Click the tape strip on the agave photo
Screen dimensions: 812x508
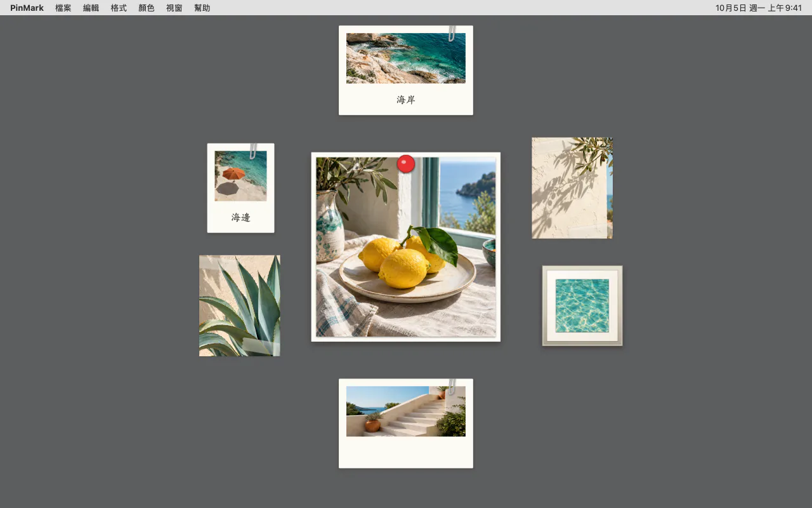(x=261, y=347)
